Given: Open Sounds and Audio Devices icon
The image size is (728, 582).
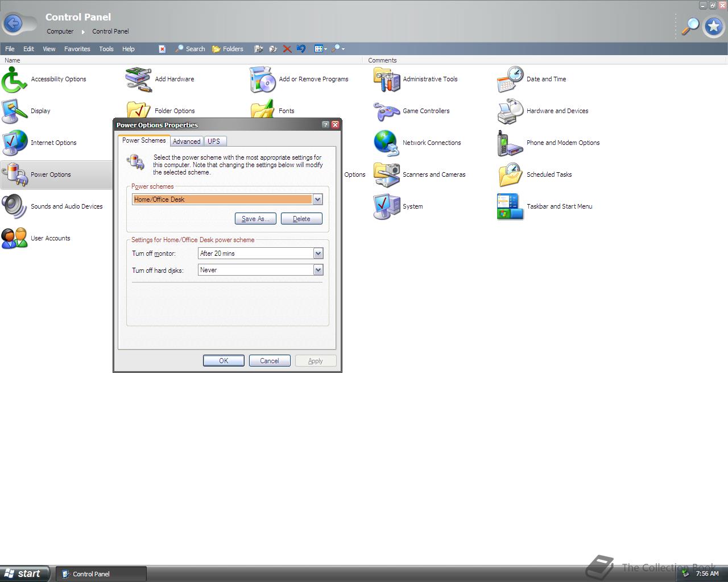Looking at the screenshot, I should tap(14, 206).
